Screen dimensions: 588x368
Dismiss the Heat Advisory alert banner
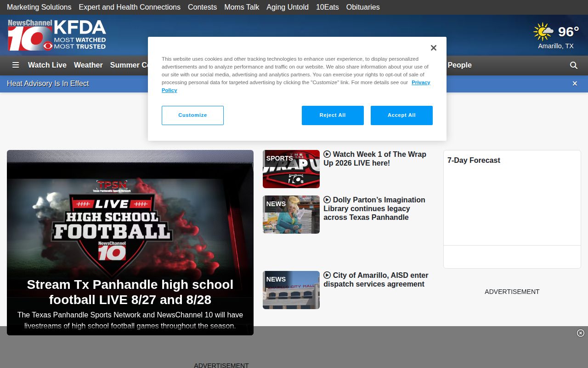(575, 84)
